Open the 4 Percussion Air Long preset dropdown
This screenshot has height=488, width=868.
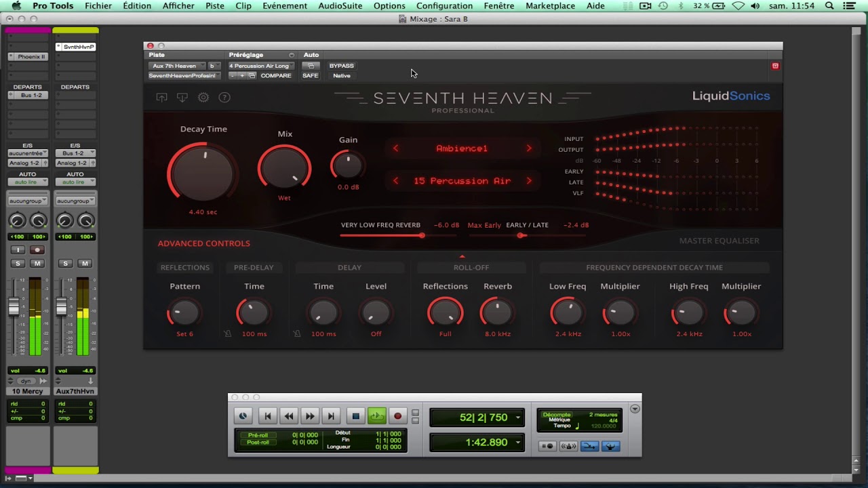click(260, 66)
